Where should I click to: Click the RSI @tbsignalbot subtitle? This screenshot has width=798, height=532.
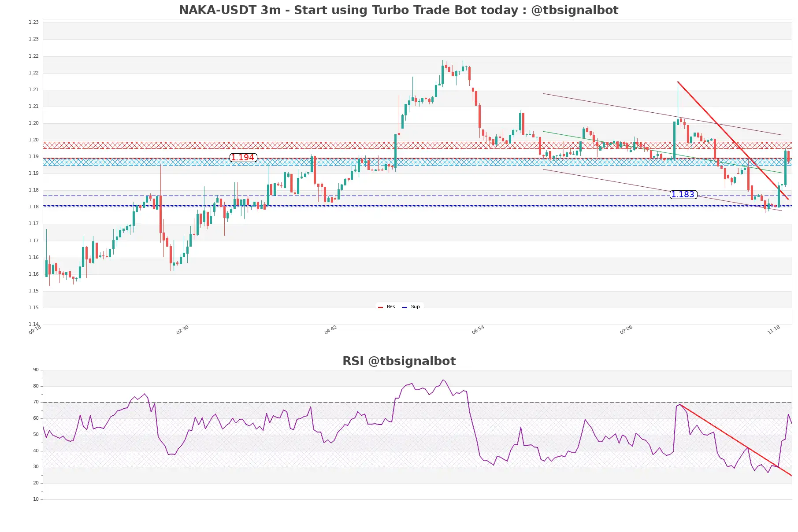399,361
